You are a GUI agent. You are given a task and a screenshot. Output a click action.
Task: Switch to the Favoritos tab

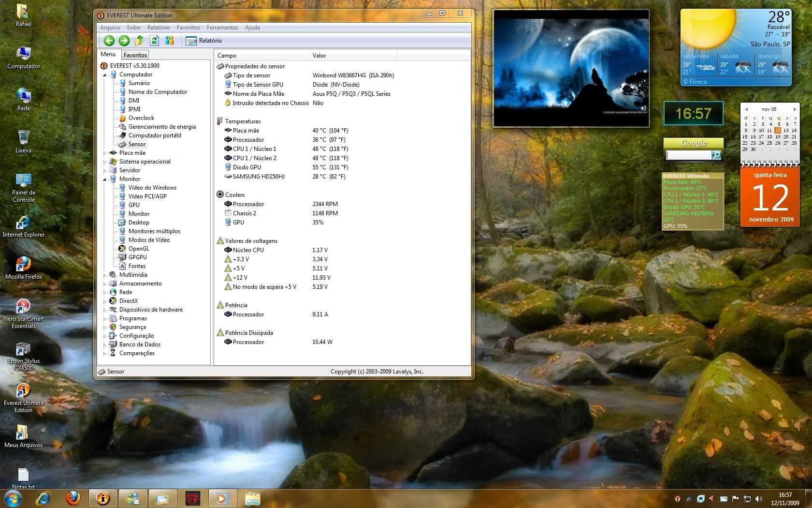pyautogui.click(x=135, y=55)
